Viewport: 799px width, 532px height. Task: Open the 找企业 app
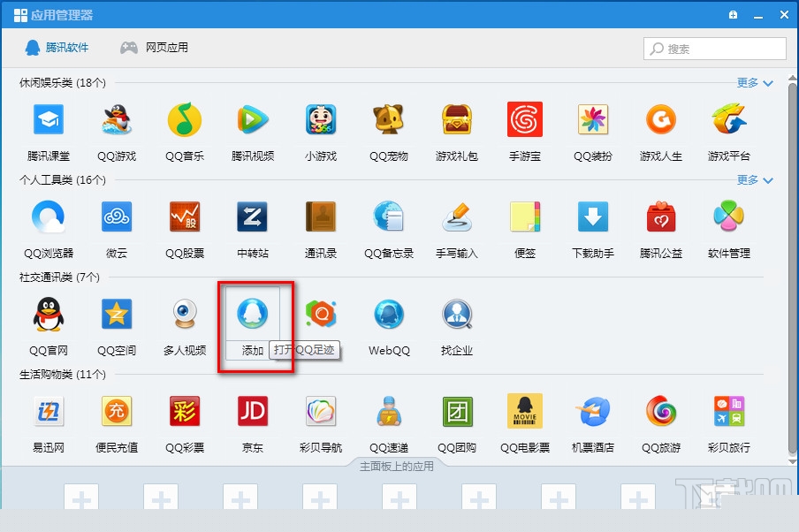[457, 315]
